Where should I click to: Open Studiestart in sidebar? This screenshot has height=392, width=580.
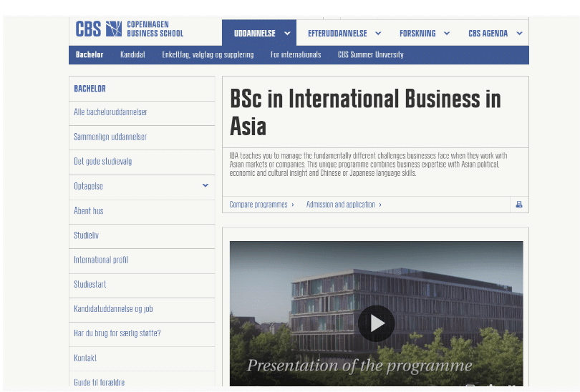tap(142, 285)
